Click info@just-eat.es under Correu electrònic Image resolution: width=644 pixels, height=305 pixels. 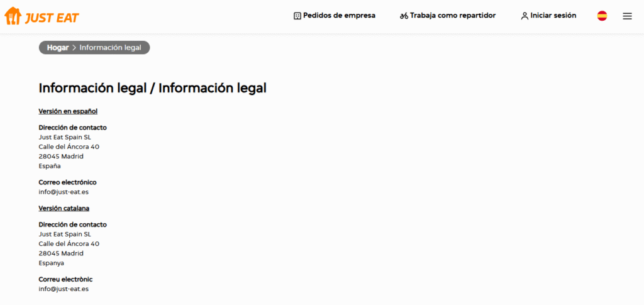click(x=64, y=289)
